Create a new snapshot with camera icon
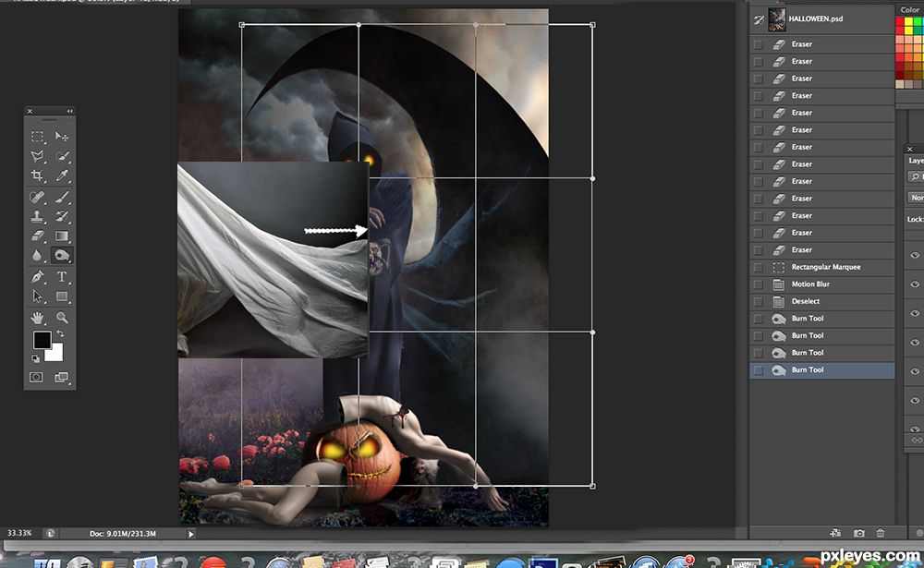The image size is (924, 568). tap(858, 533)
